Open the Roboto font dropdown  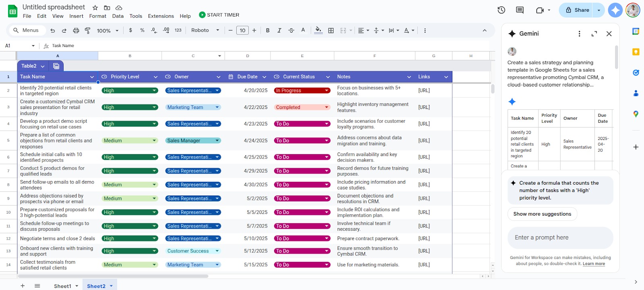pos(205,31)
